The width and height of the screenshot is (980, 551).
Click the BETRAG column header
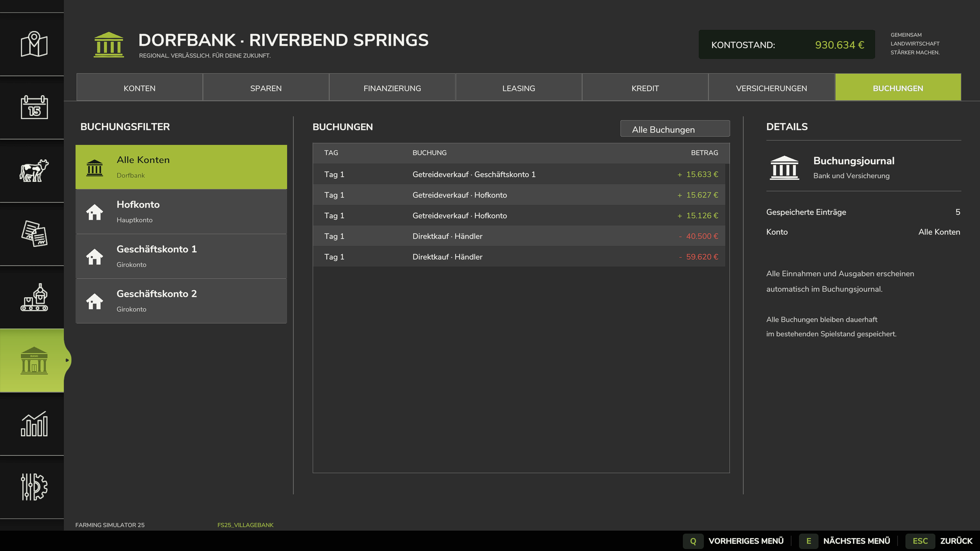pos(704,153)
